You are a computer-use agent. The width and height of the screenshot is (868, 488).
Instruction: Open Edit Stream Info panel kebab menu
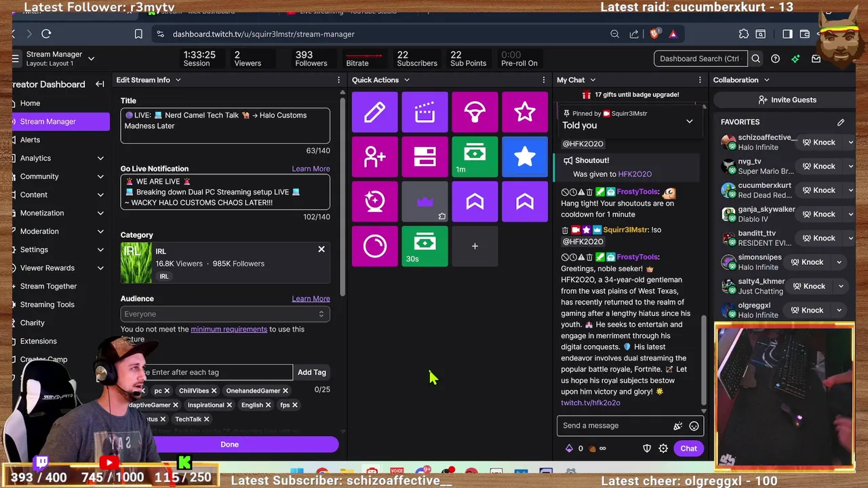coord(338,80)
